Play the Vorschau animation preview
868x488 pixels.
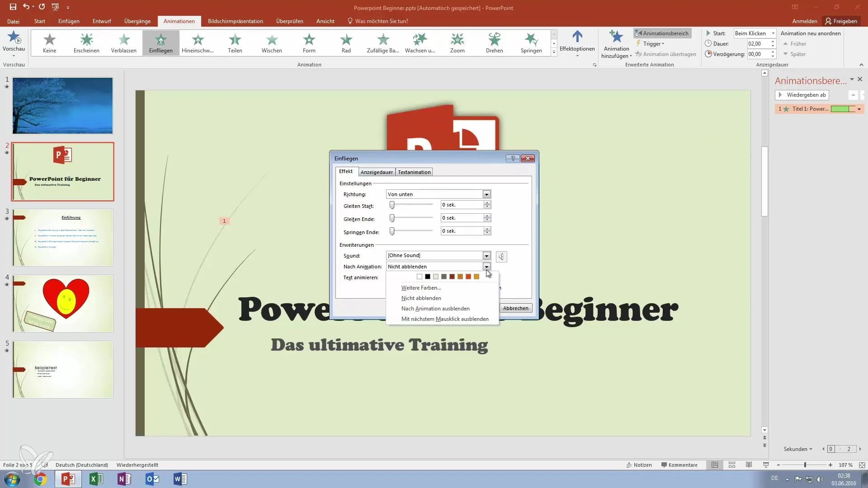coord(14,43)
